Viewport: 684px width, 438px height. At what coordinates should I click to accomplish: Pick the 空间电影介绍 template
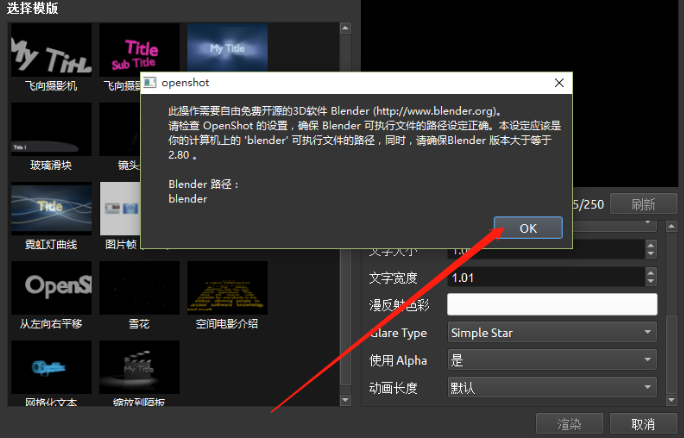pos(227,288)
